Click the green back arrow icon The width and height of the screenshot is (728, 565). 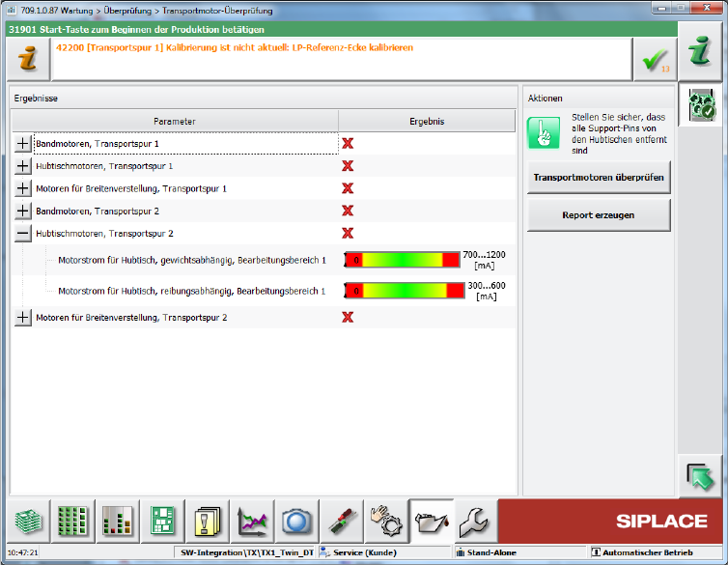(700, 476)
